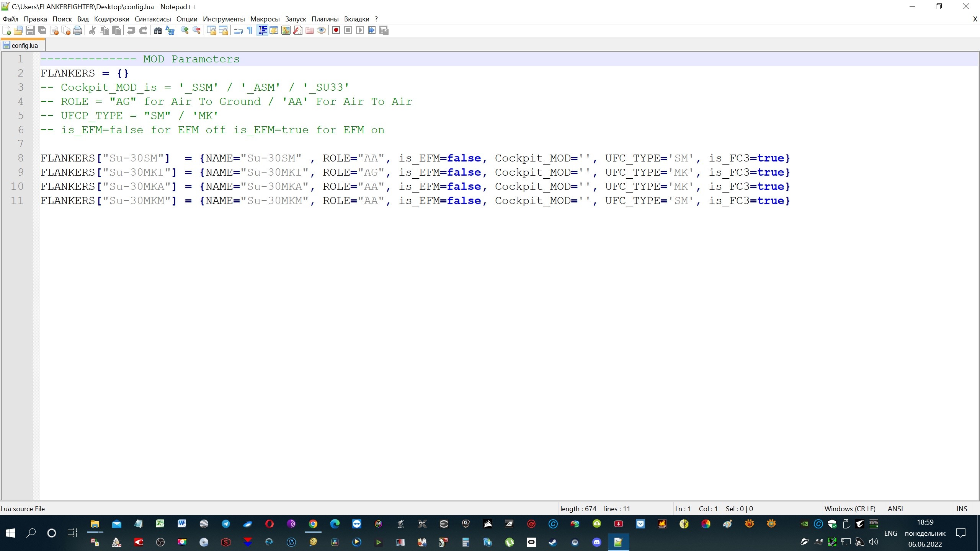
Task: Open the Файл menu
Action: coord(10,19)
